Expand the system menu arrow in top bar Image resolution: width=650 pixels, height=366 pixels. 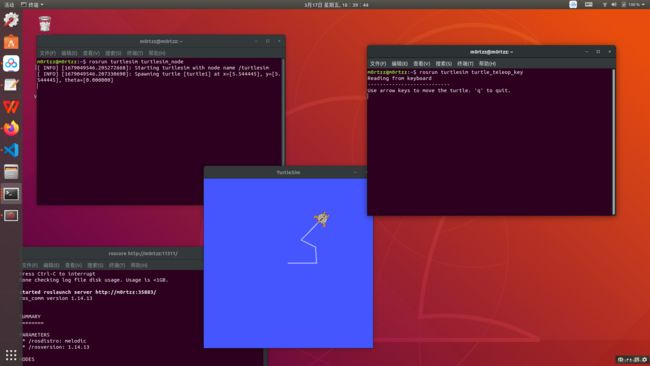click(644, 5)
